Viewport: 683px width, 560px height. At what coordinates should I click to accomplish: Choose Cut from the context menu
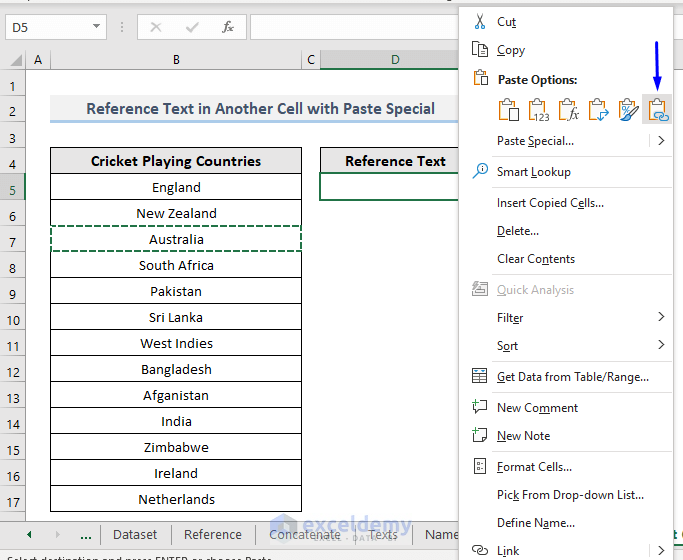[506, 22]
